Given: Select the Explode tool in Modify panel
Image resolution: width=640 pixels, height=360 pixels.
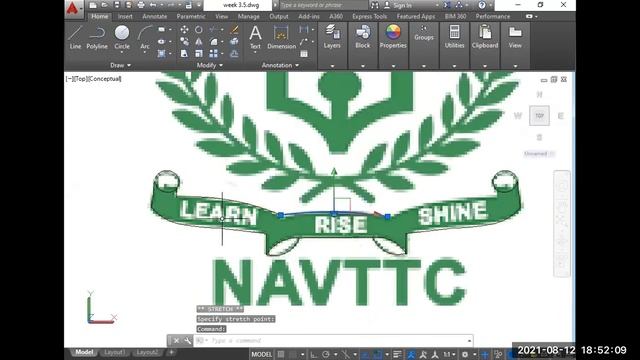Looking at the screenshot, I should click(234, 42).
